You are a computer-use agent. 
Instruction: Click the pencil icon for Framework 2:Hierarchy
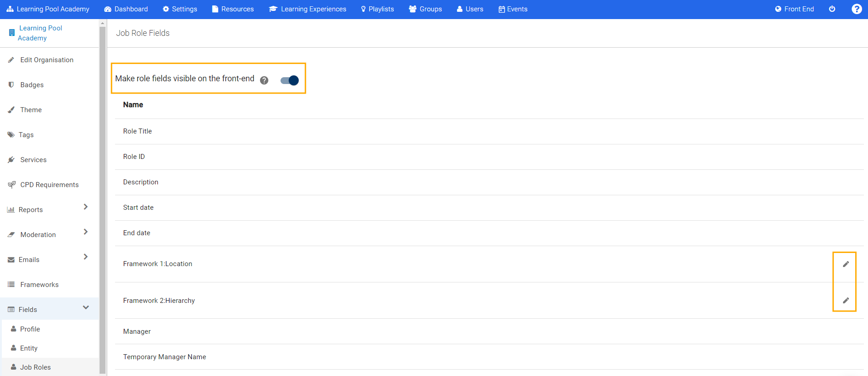tap(845, 300)
